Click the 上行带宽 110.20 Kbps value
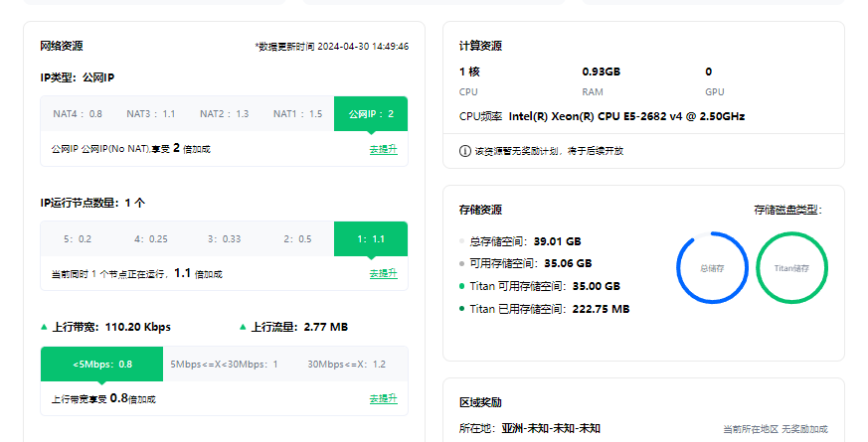Image resolution: width=868 pixels, height=442 pixels. click(138, 327)
